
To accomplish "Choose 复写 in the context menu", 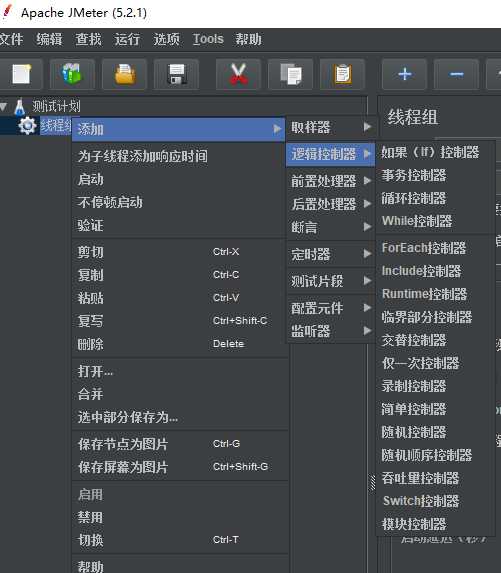I will pyautogui.click(x=178, y=321).
